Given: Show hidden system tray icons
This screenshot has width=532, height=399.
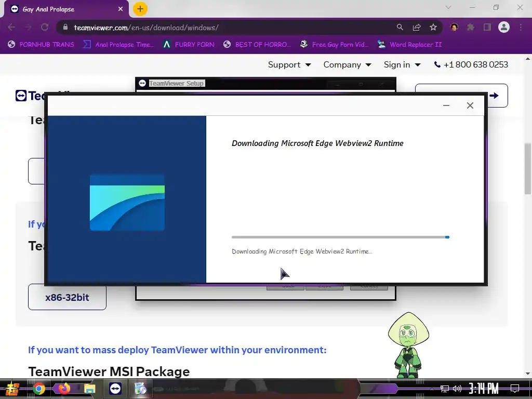Looking at the screenshot, I should click(432, 389).
